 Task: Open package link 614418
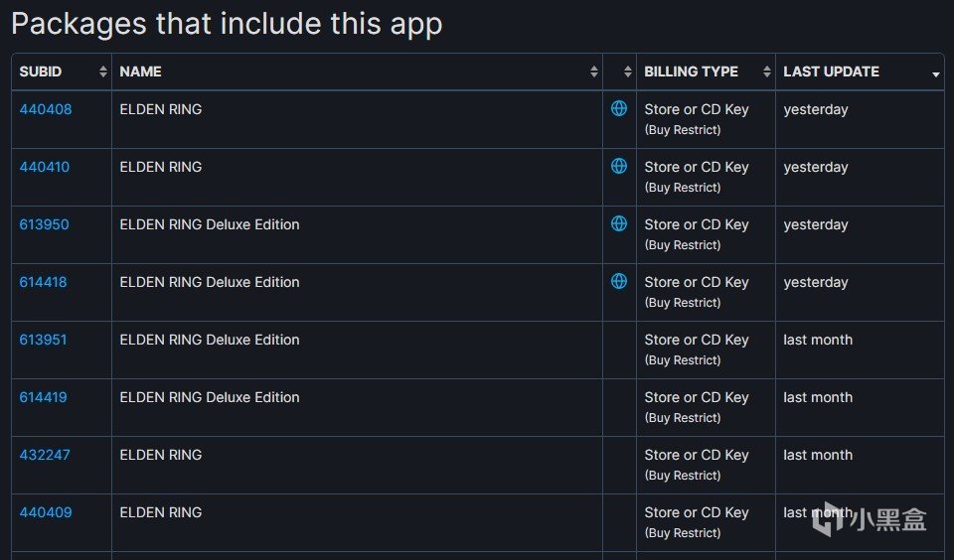coord(43,282)
